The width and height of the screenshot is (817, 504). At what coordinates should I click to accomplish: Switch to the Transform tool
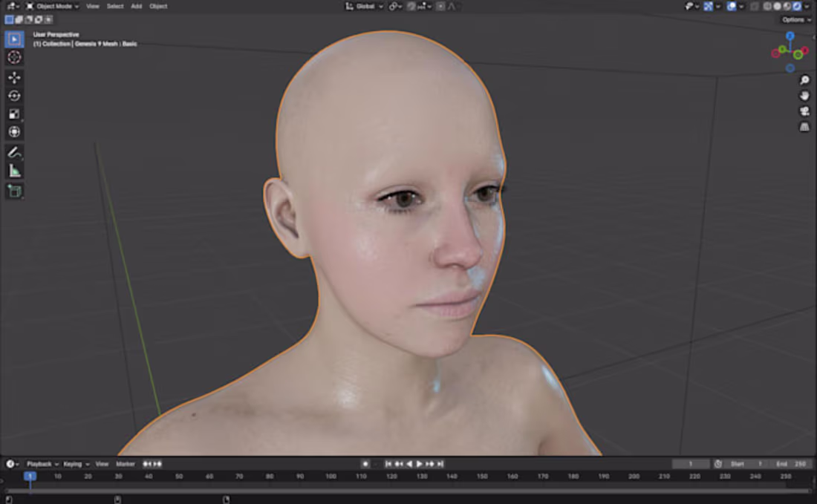coord(14,131)
